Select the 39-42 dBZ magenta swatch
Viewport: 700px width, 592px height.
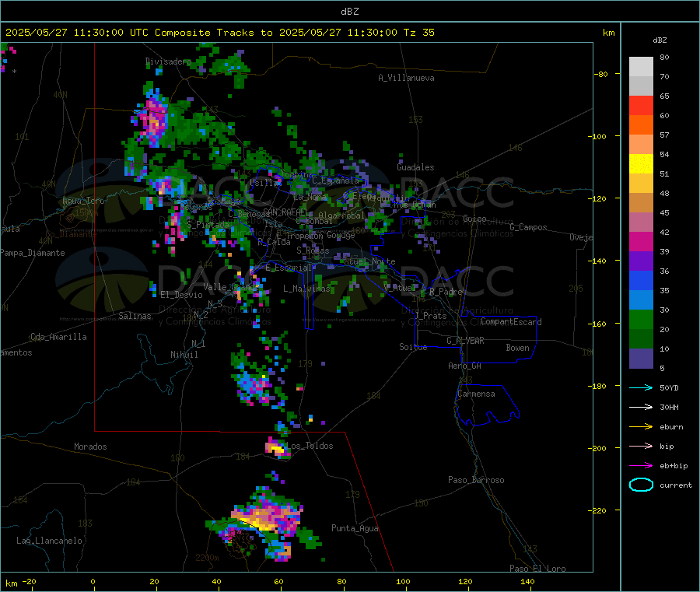(x=641, y=241)
